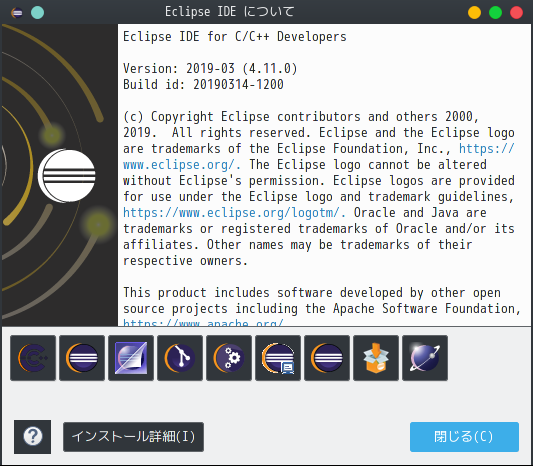Click the 閉じる(C) button
Image resolution: width=533 pixels, height=466 pixels.
464,437
